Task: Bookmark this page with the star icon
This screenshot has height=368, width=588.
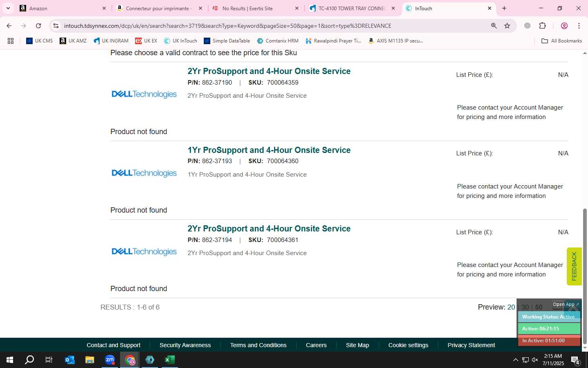Action: [507, 26]
